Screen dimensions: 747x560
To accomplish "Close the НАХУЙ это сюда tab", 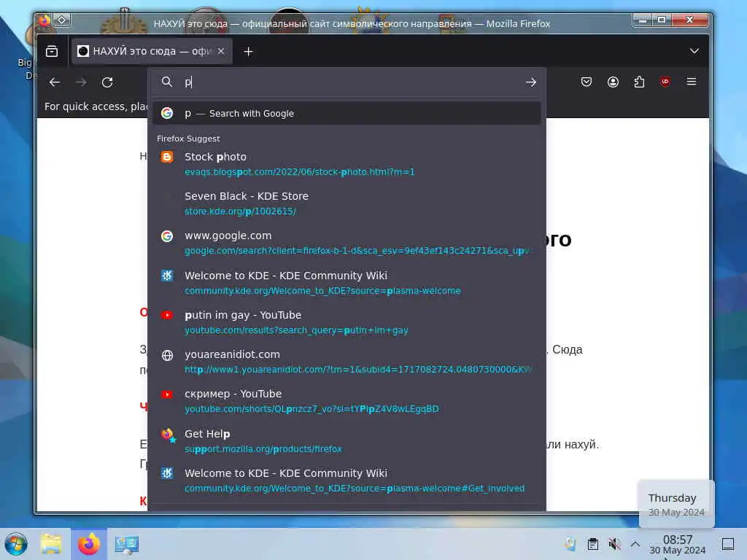I will (x=221, y=51).
